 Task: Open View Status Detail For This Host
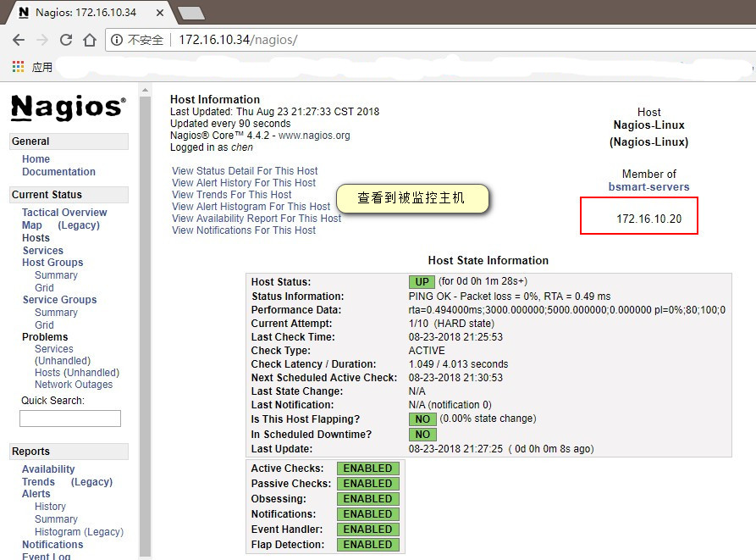[x=244, y=170]
